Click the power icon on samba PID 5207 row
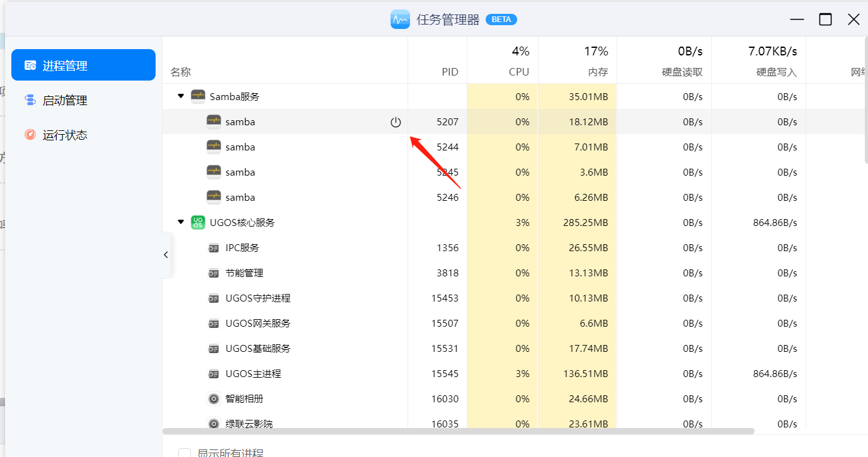This screenshot has width=868, height=457. click(x=396, y=122)
